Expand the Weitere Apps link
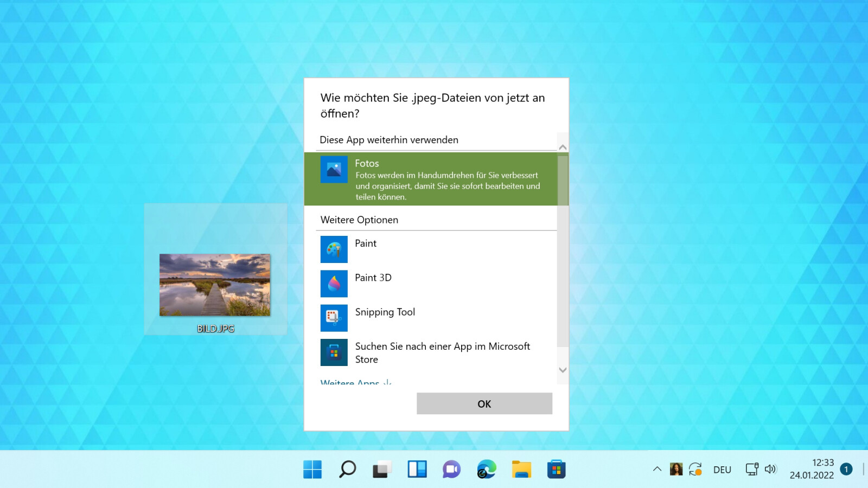This screenshot has height=488, width=868. click(x=356, y=382)
